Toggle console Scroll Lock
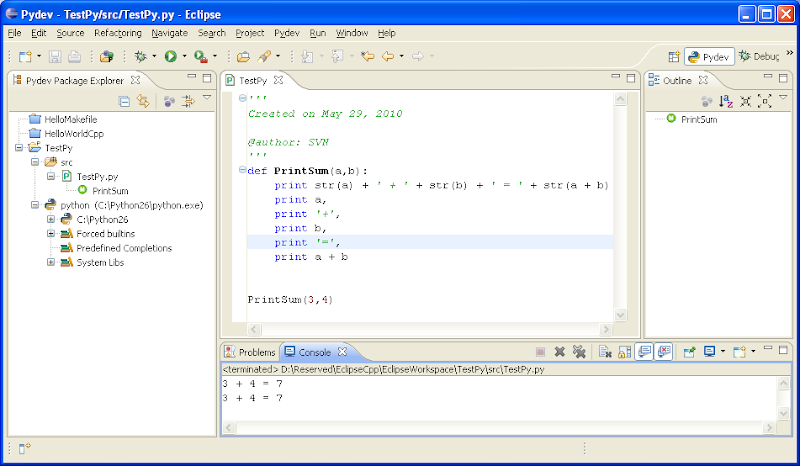800x466 pixels. (x=624, y=352)
